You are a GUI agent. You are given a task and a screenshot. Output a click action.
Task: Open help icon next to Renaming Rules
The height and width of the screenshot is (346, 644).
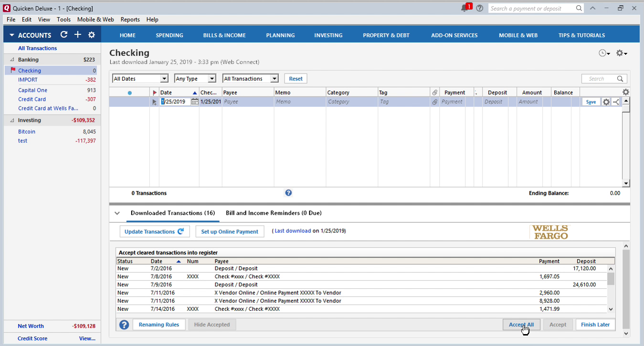pyautogui.click(x=124, y=325)
